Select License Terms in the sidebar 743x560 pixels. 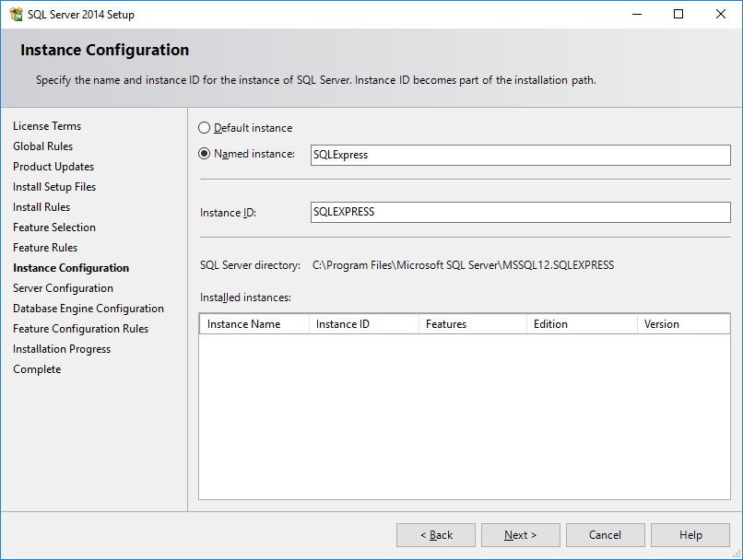(47, 126)
